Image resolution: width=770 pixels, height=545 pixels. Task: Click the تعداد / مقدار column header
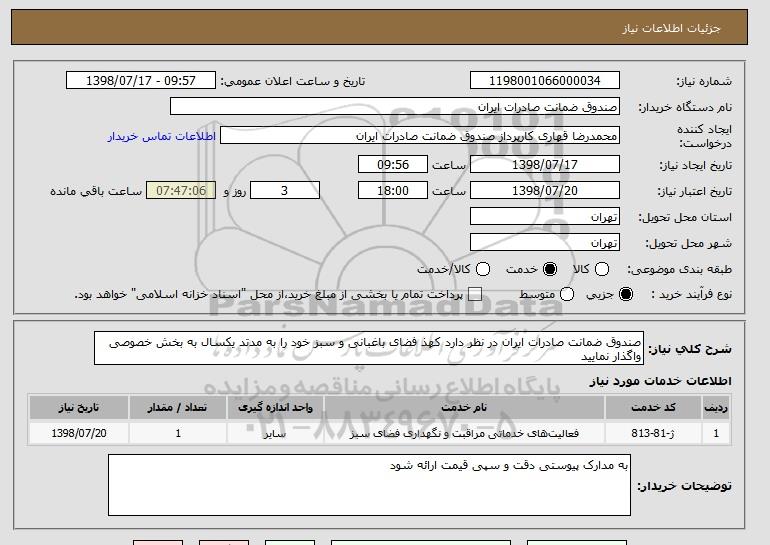pyautogui.click(x=177, y=408)
